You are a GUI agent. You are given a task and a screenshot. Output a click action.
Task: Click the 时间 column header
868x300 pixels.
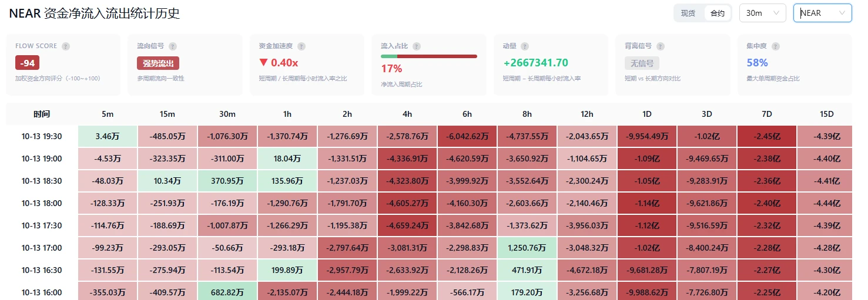[x=42, y=114]
